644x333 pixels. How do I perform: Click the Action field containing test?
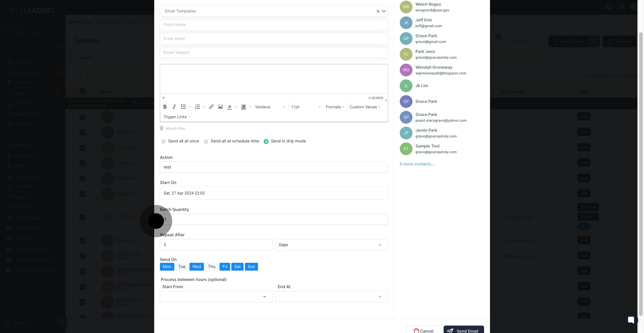pos(274,167)
